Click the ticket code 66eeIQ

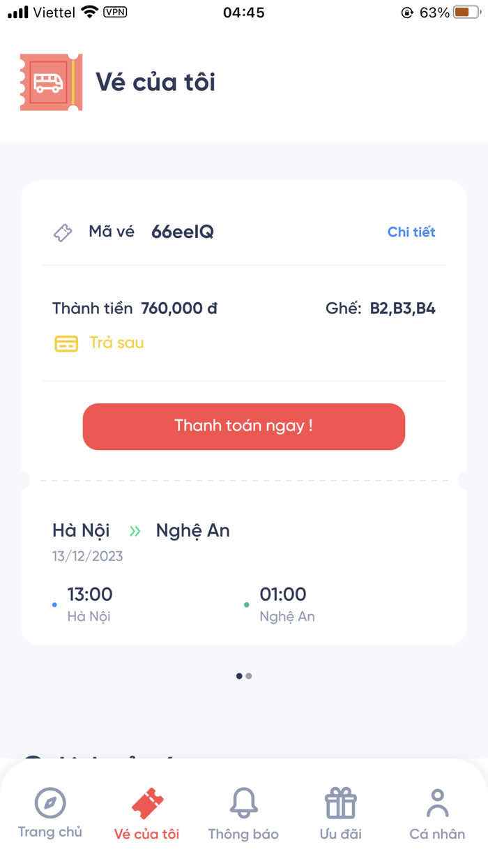click(183, 232)
